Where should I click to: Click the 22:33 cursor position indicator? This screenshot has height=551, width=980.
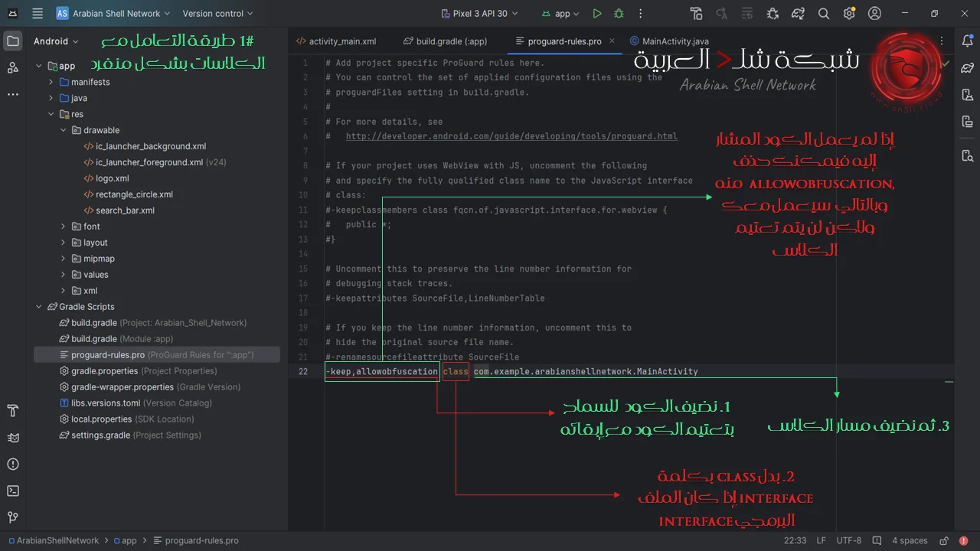pos(795,540)
